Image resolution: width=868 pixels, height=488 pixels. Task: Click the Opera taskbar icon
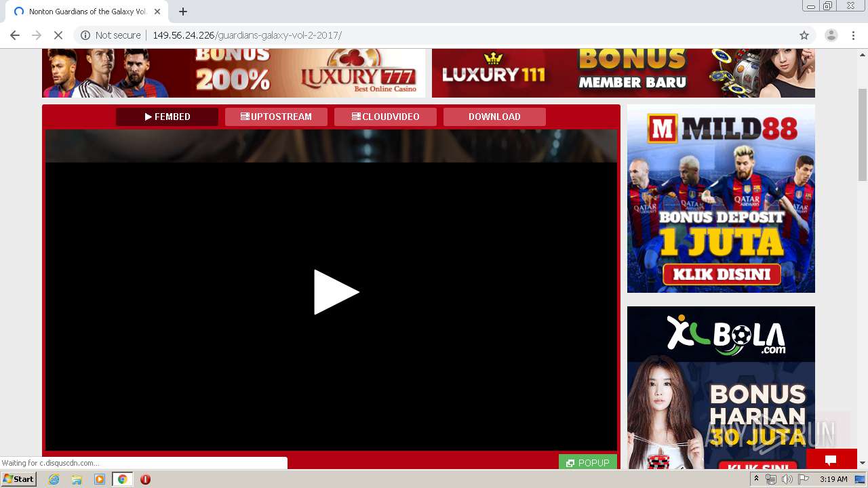click(x=145, y=479)
